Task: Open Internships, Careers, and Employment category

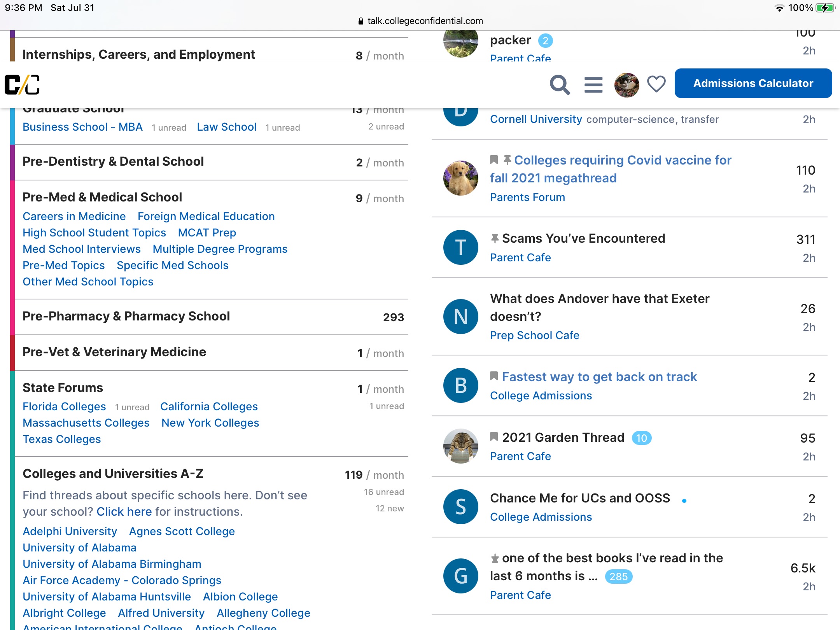Action: point(138,54)
